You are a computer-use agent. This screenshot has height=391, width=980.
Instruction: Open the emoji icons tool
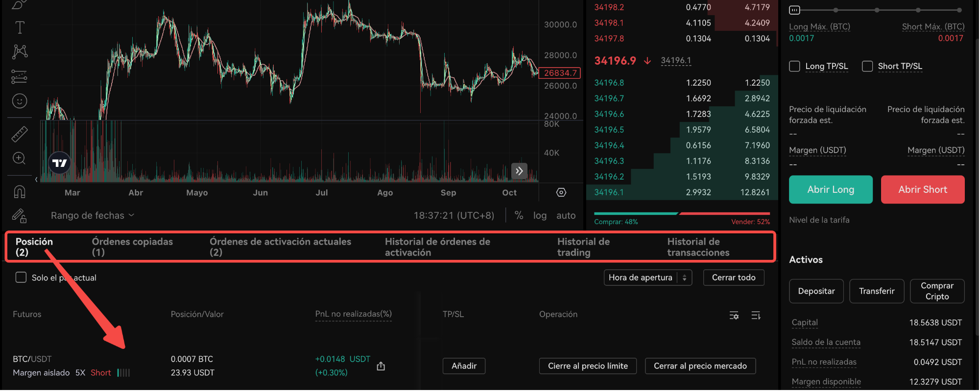point(20,101)
